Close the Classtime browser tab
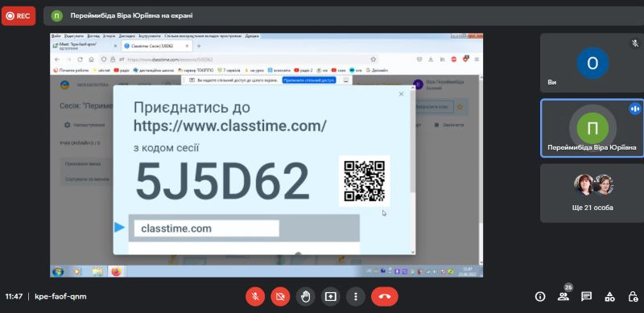The height and width of the screenshot is (313, 644). coord(187,46)
